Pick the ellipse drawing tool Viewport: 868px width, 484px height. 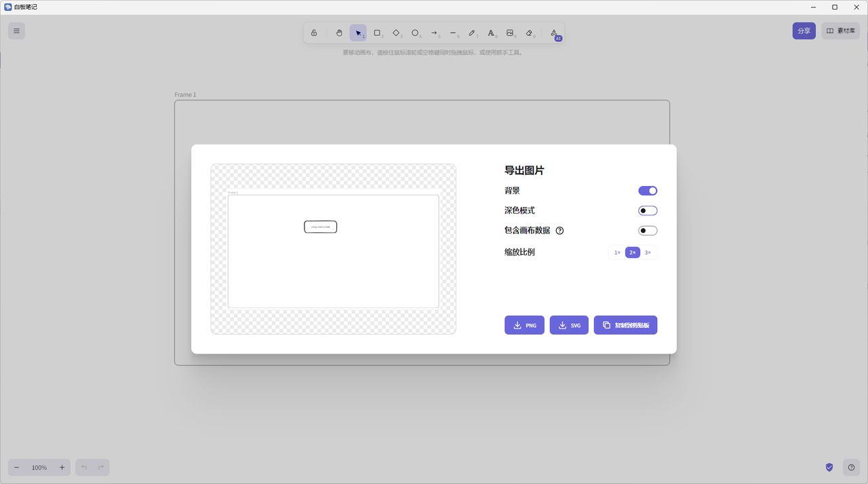415,33
